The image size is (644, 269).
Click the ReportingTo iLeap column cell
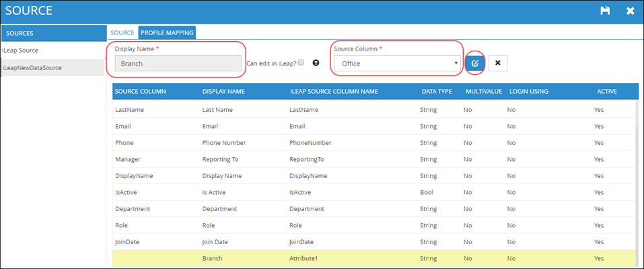coord(307,159)
